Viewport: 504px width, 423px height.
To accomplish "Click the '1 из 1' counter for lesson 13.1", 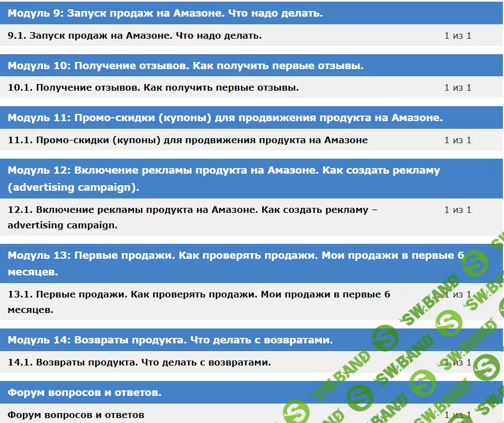I will pyautogui.click(x=458, y=295).
